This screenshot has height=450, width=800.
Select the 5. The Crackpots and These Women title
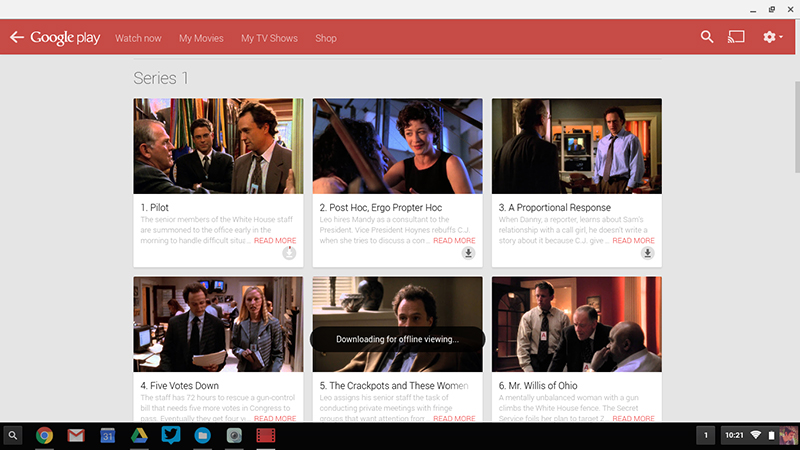click(x=394, y=386)
